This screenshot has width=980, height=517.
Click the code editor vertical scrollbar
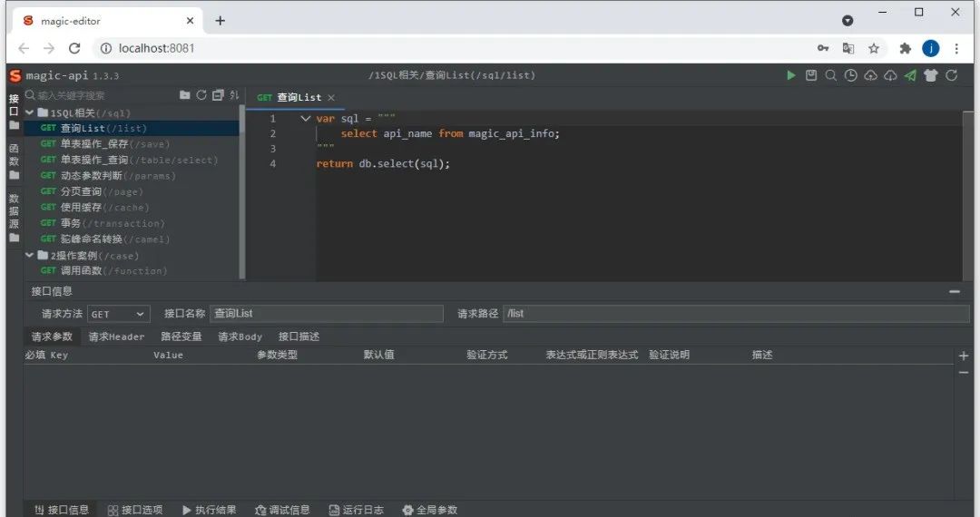pos(967,195)
